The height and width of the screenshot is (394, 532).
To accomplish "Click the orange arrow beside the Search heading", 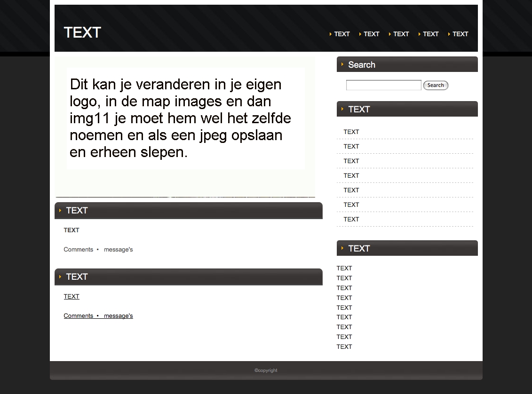I will [342, 64].
